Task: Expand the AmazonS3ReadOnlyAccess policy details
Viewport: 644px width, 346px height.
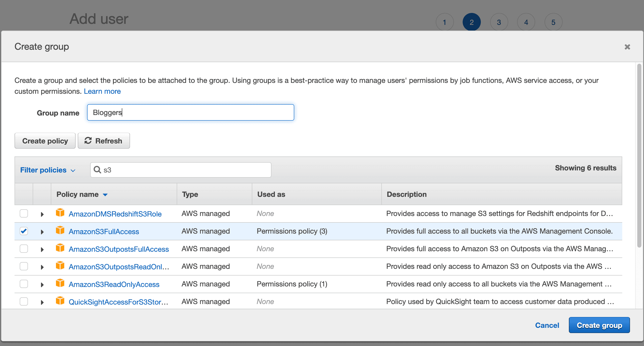Action: pyautogui.click(x=42, y=285)
